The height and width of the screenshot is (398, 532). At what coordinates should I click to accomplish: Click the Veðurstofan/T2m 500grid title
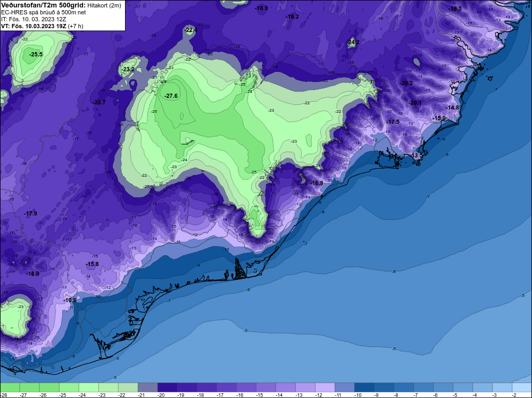pos(43,5)
